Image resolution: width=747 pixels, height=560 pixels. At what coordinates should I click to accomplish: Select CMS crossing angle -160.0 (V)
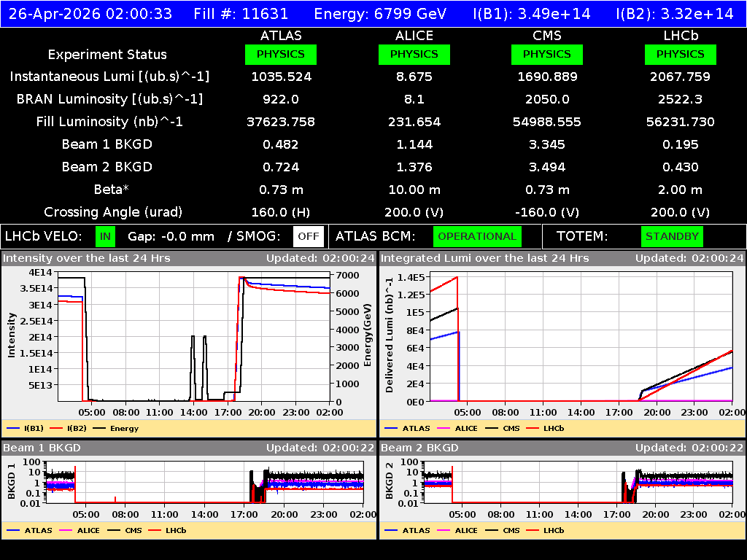(547, 212)
